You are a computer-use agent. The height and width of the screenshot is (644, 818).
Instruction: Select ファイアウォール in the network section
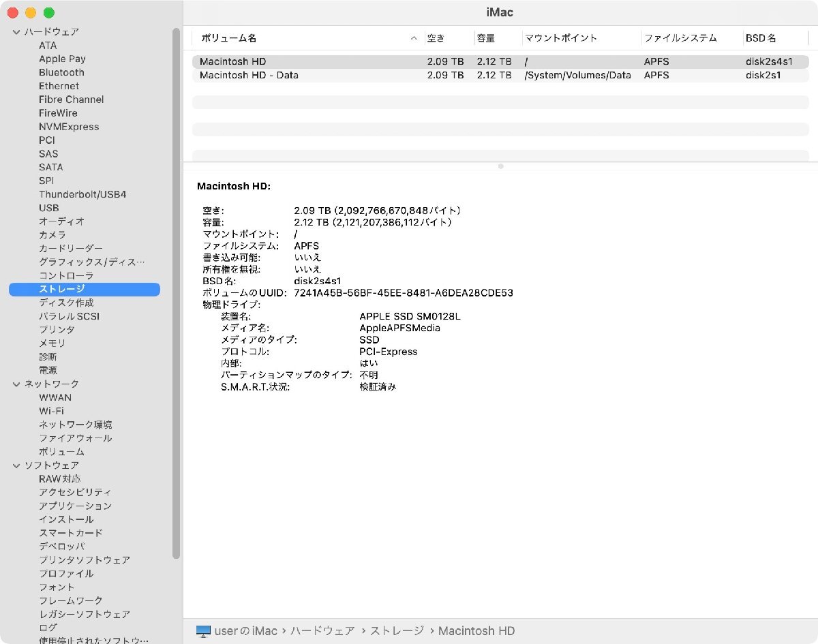click(75, 438)
